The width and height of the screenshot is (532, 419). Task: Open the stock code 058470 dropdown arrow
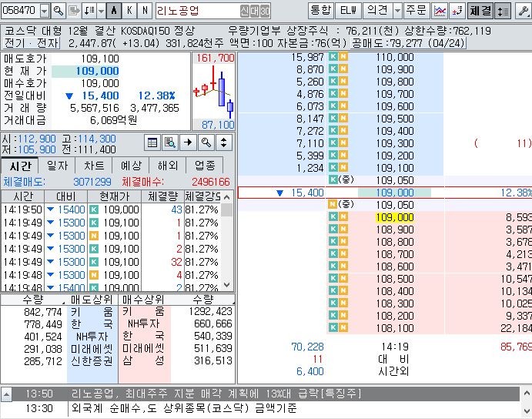click(x=45, y=12)
